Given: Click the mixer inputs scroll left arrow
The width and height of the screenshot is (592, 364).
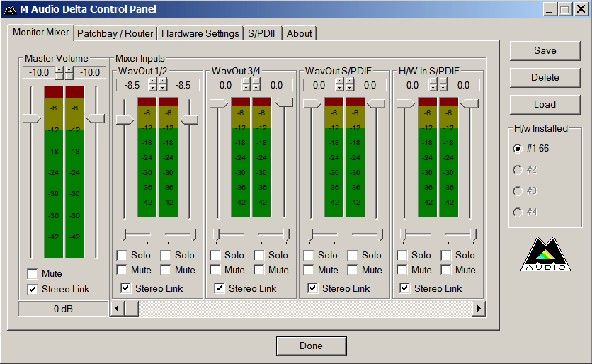Looking at the screenshot, I should point(117,308).
